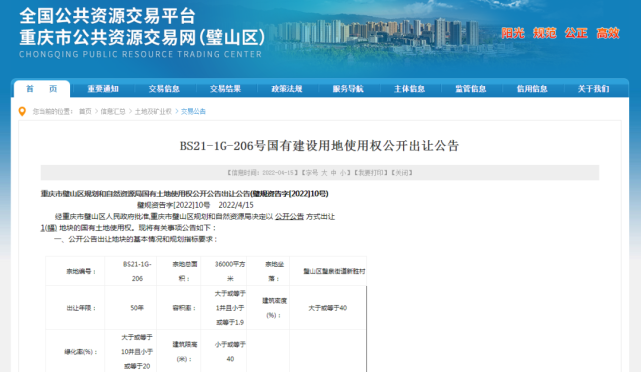
Task: Click the 关闭 link in the info bar
Action: pyautogui.click(x=402, y=173)
